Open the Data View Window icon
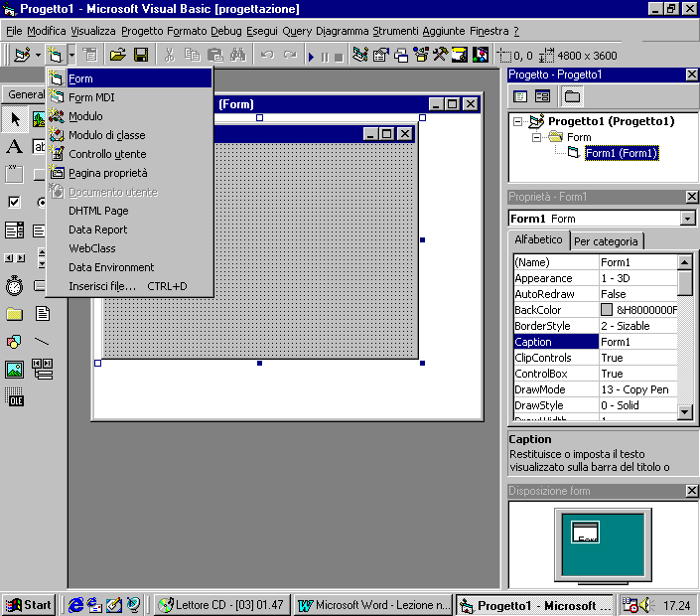This screenshot has height=616, width=700. [x=460, y=56]
